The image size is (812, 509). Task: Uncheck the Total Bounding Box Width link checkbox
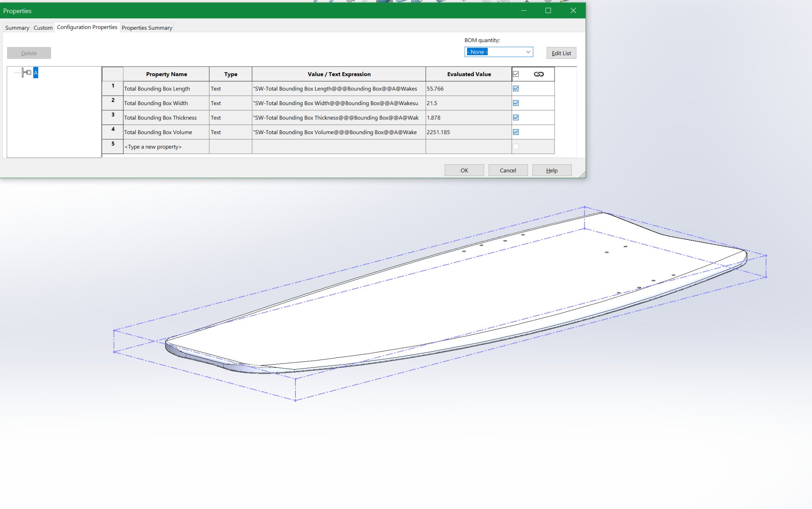tap(516, 103)
